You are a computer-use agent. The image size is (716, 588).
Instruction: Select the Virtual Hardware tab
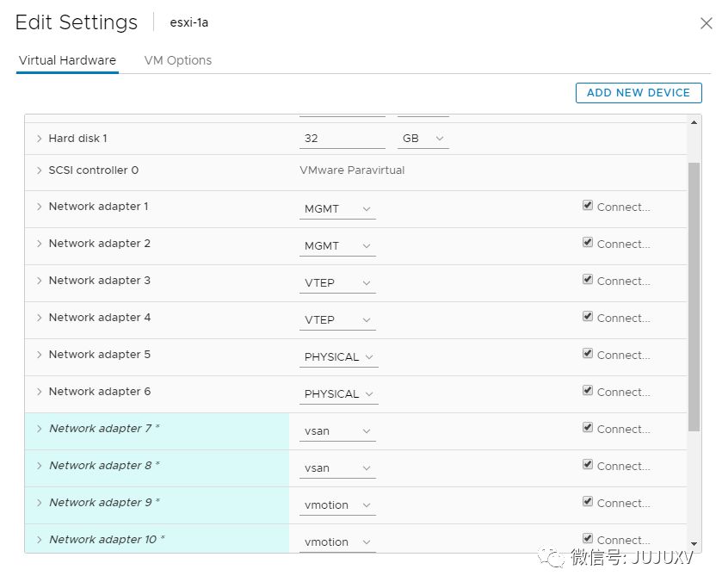click(67, 60)
